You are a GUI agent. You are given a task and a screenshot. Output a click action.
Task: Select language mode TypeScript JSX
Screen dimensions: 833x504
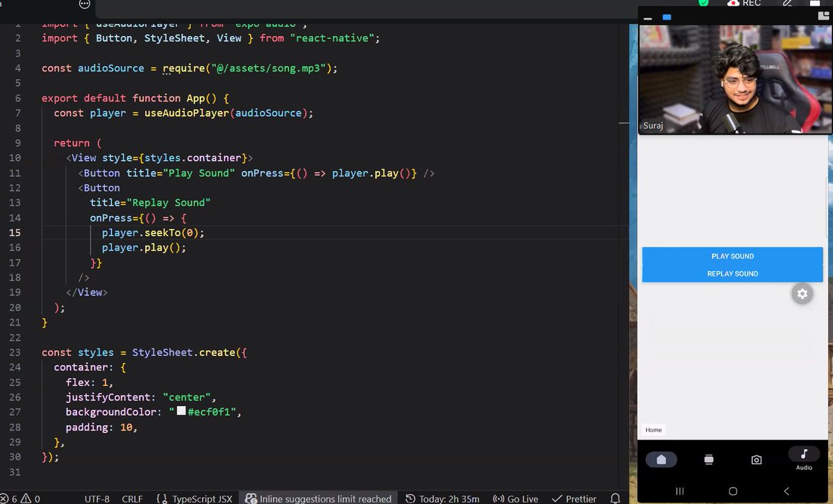tap(194, 498)
